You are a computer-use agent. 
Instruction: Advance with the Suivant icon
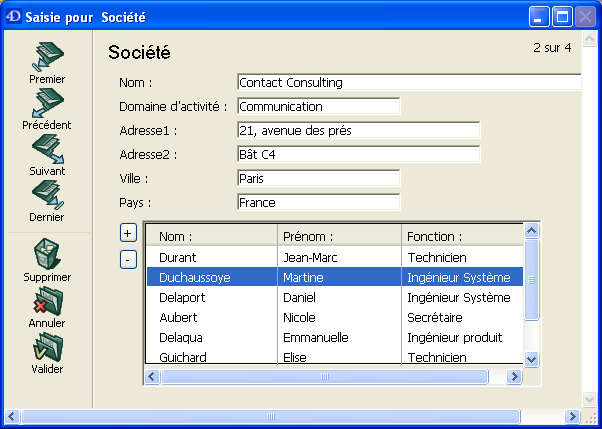(x=47, y=149)
